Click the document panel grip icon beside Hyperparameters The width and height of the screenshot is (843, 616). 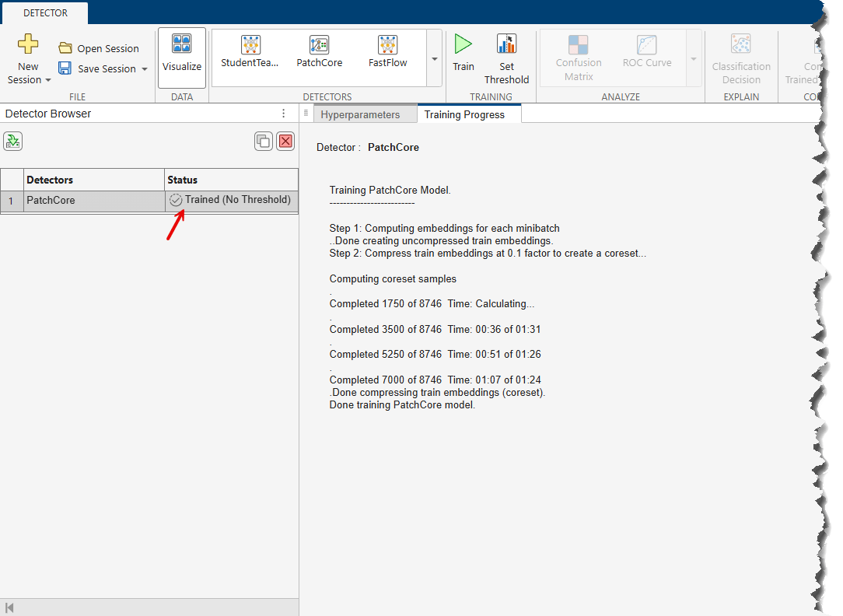coord(306,113)
